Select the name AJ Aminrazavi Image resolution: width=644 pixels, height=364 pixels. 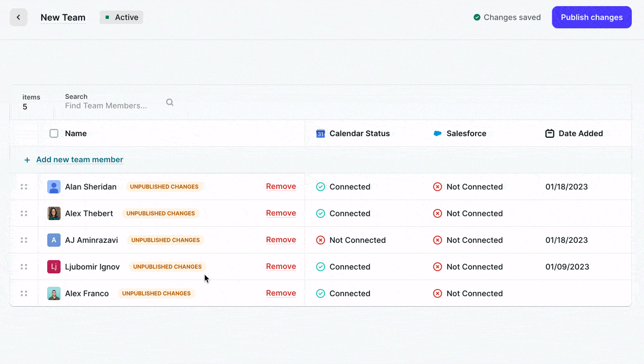tap(91, 240)
